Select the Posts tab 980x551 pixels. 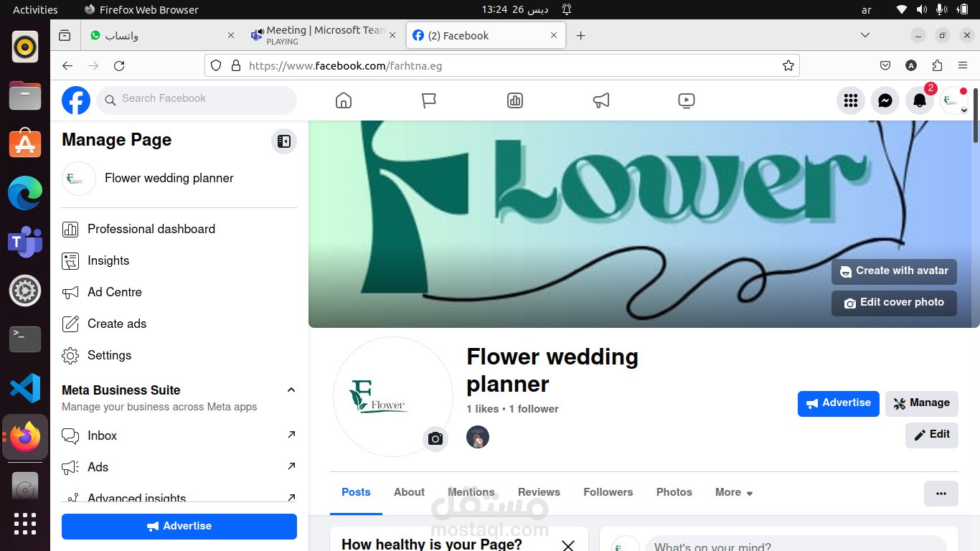click(x=356, y=492)
